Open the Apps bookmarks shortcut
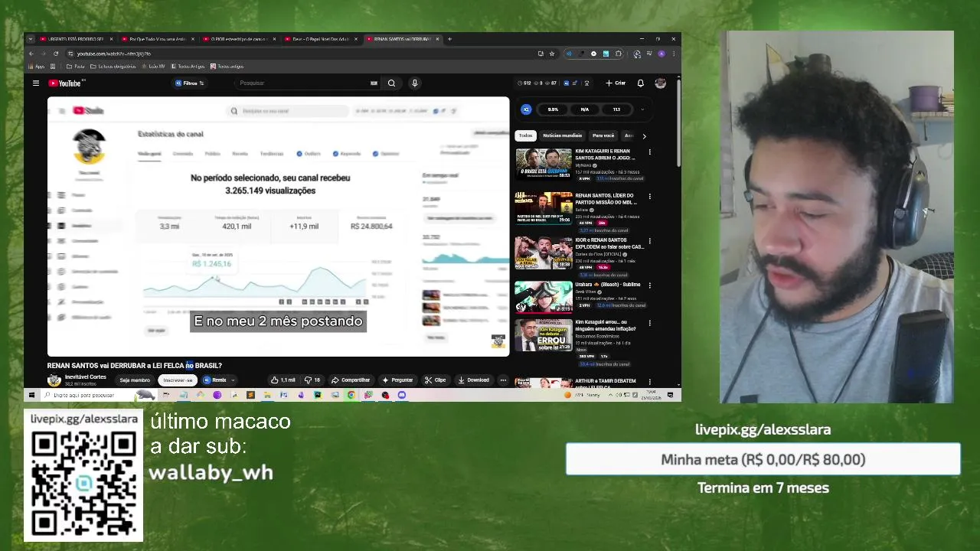The width and height of the screenshot is (980, 551). pos(37,67)
